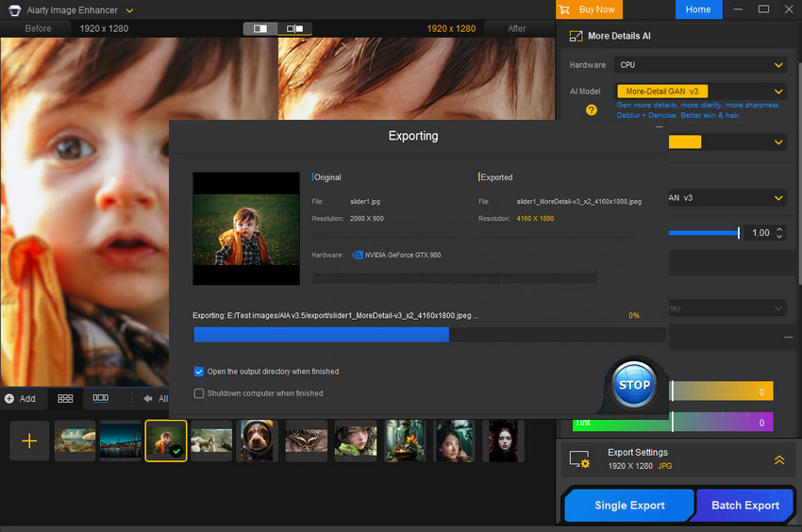Image resolution: width=802 pixels, height=532 pixels.
Task: Click the exported file name slider1_MoreDetail-v3_x2_4160x1800.jpeg
Action: click(579, 202)
